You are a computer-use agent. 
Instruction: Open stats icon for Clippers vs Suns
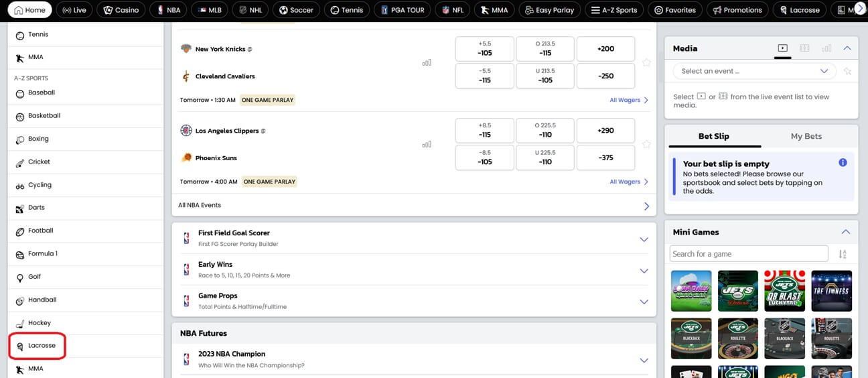pos(427,144)
